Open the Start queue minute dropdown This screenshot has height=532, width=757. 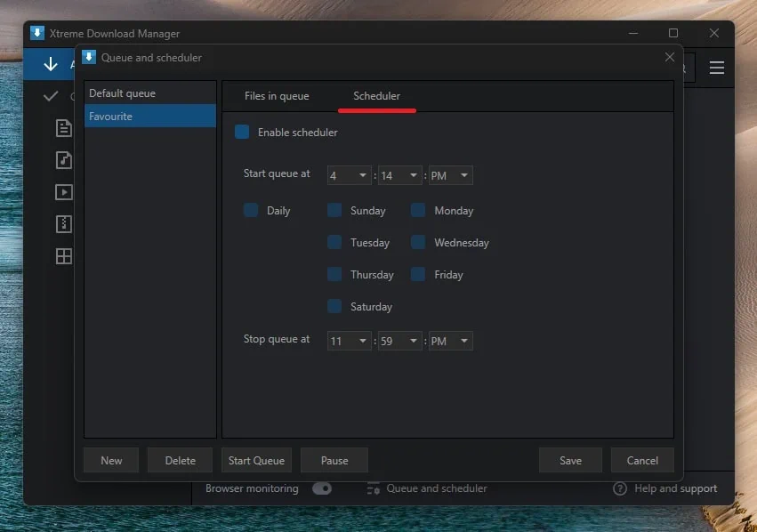tap(399, 175)
